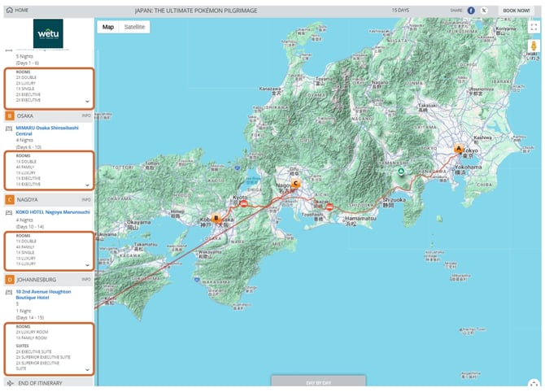This screenshot has width=545, height=392.
Task: Click the Street View pegman icon
Action: pos(534,46)
